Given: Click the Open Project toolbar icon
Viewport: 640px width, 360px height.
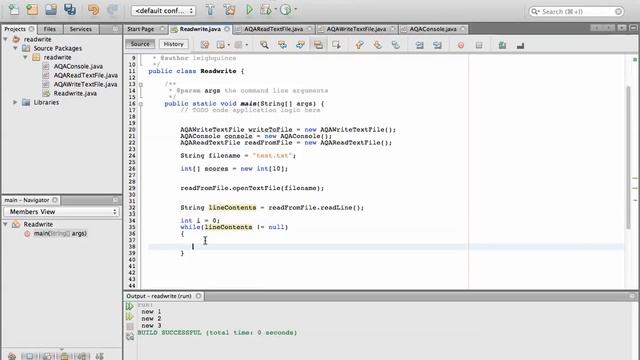Looking at the screenshot, I should coord(51,10).
